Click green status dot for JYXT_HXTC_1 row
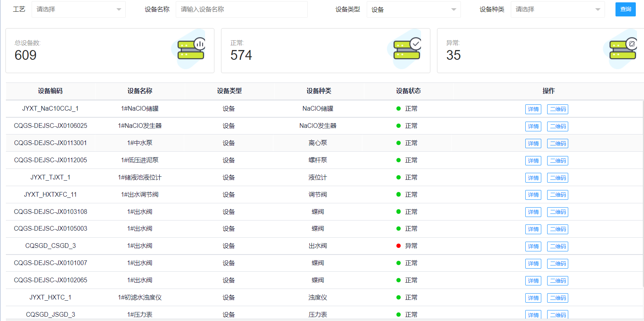Viewport: 644px width, 321px height. 398,298
